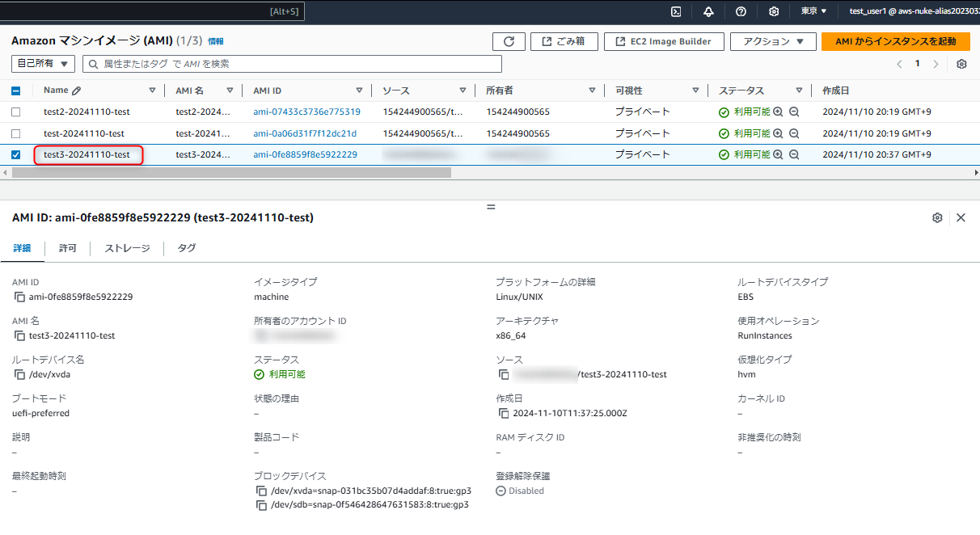Close the AMI details panel
The height and width of the screenshot is (535, 980).
pos(961,217)
